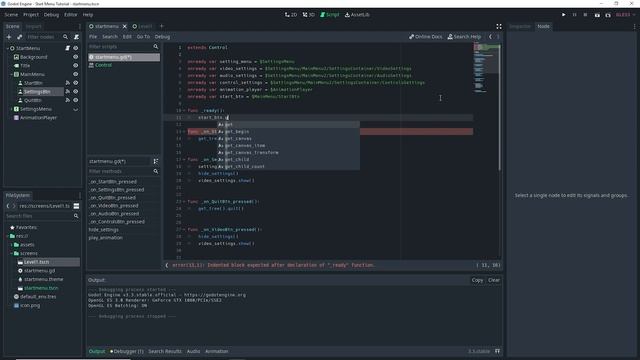Open the Project menu
The height and width of the screenshot is (360, 640).
[x=31, y=15]
